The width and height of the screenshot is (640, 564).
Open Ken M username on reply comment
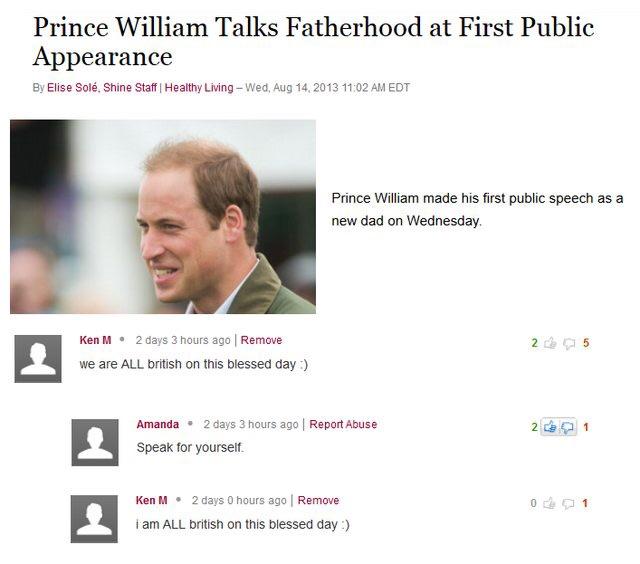[151, 500]
